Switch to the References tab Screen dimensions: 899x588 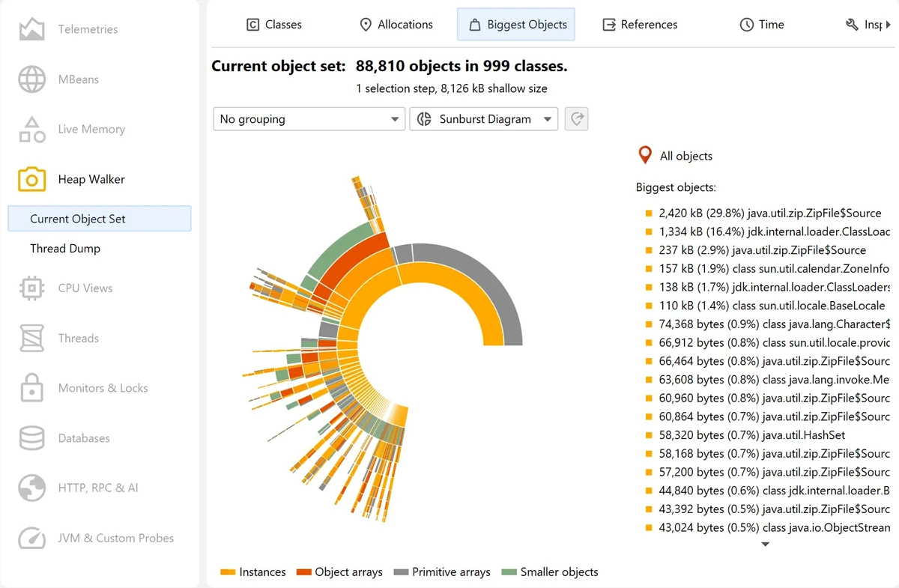(640, 25)
